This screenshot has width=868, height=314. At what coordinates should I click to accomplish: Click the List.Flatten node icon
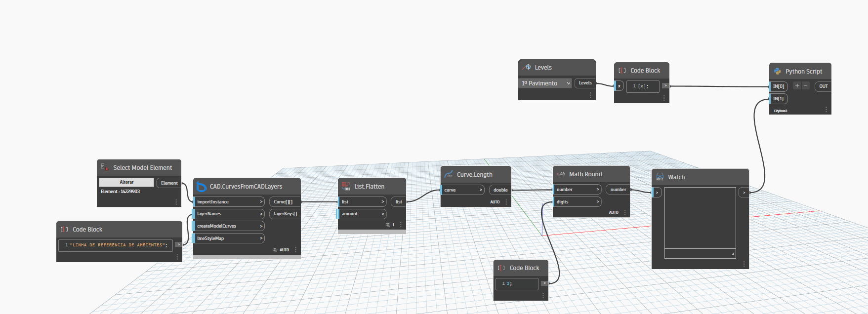[346, 186]
